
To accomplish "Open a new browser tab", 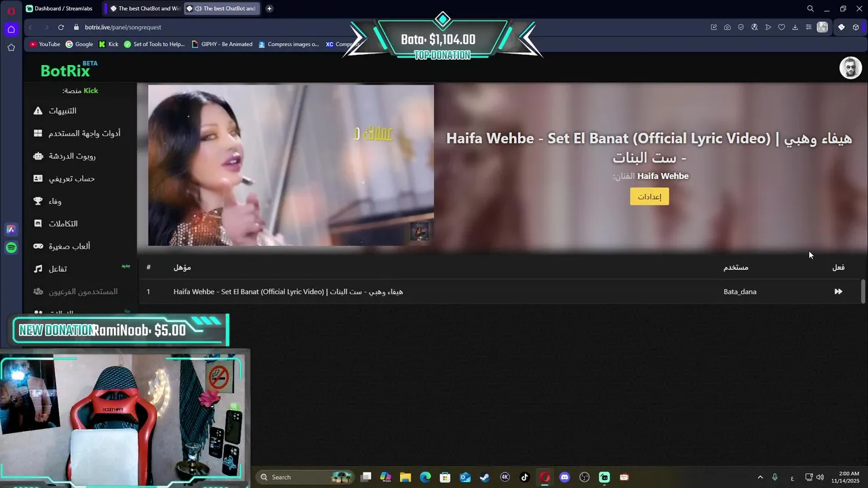I will (269, 9).
